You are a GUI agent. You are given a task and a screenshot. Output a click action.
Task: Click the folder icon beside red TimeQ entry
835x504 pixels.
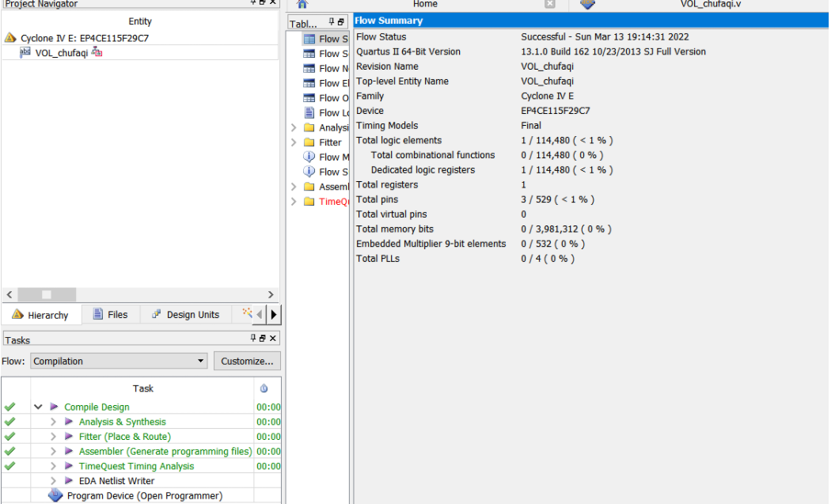pos(309,201)
